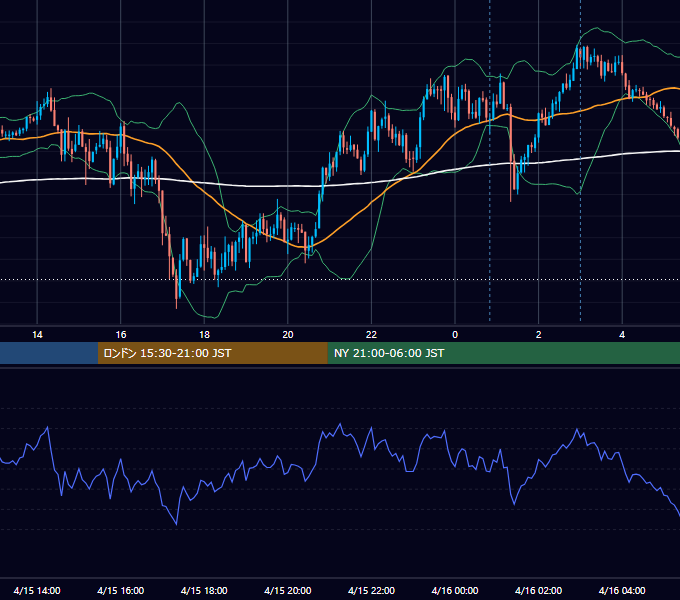Click the '22' hour label on the upper axis
Viewport: 680px width, 600px height.
(x=371, y=335)
